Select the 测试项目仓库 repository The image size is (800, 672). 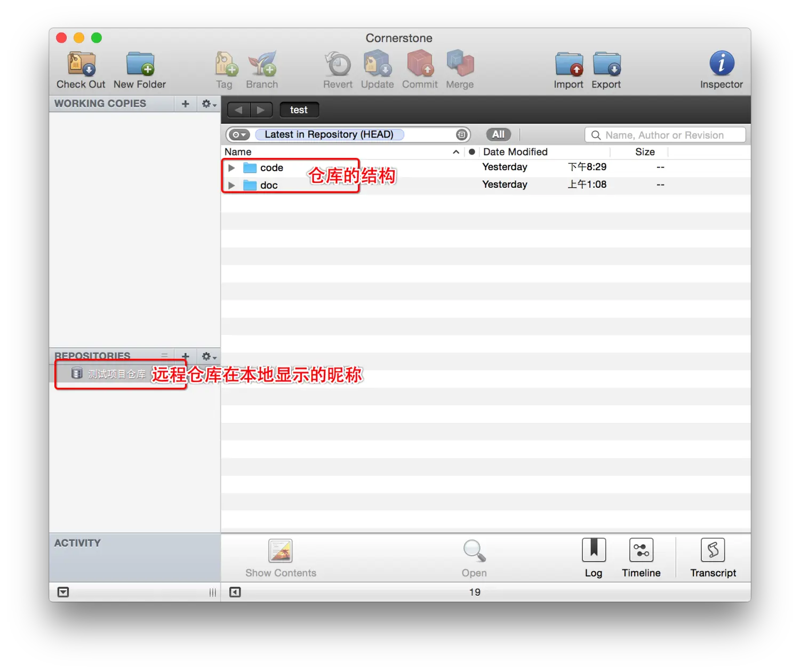116,374
